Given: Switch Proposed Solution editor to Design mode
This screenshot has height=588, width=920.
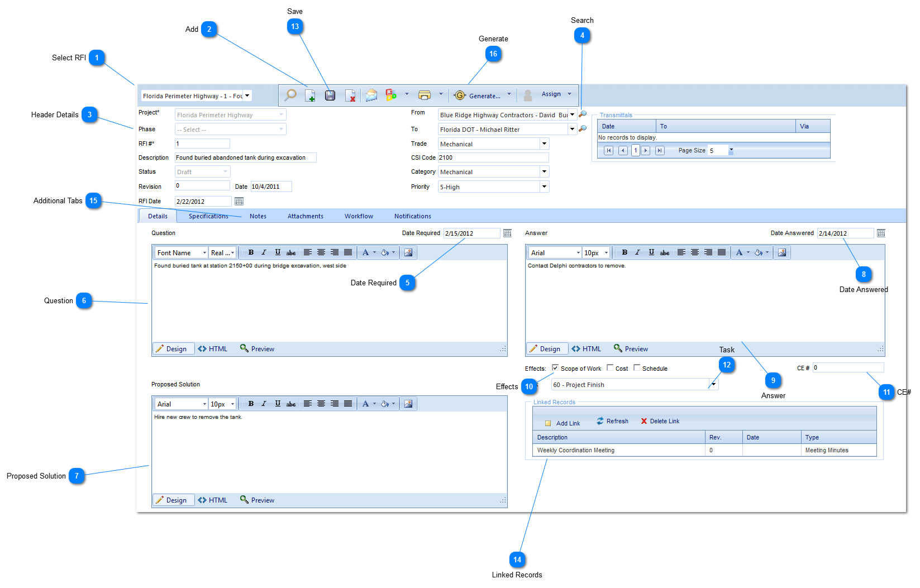Looking at the screenshot, I should click(x=173, y=500).
